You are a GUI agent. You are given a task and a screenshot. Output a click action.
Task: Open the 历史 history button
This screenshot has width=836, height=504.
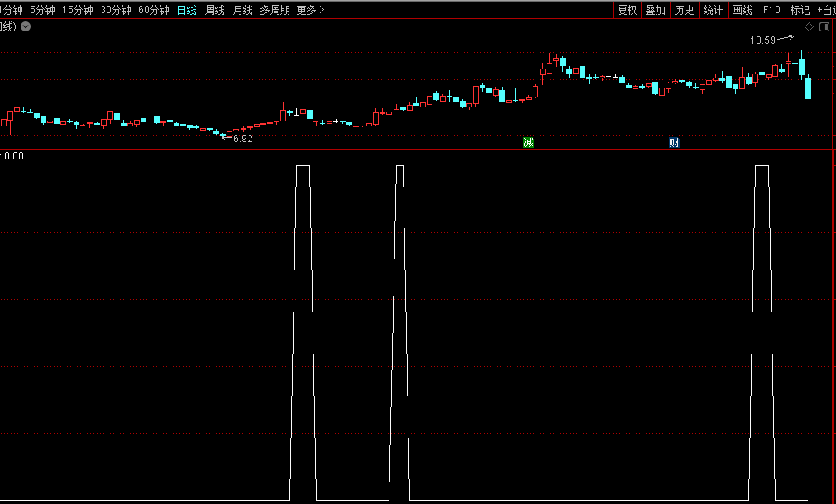684,10
